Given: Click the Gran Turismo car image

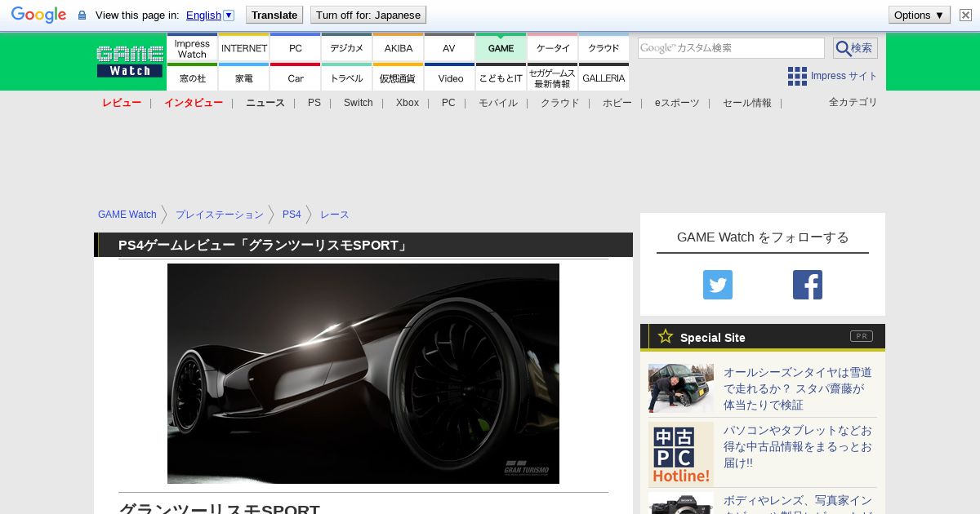Looking at the screenshot, I should pos(363,373).
